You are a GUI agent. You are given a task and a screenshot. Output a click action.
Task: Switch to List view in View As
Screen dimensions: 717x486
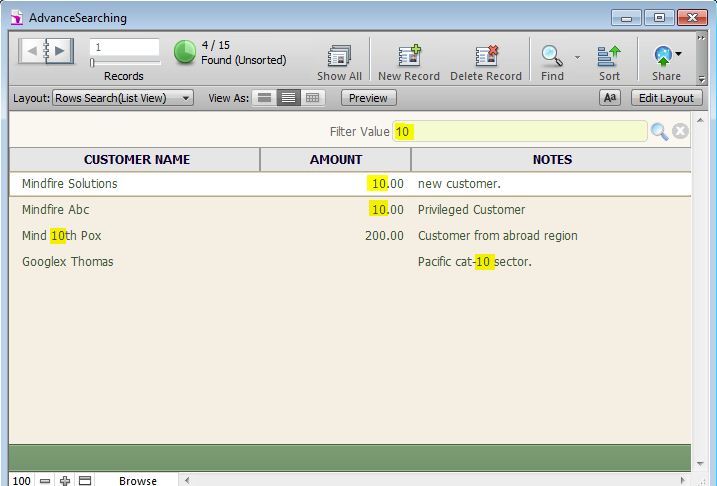click(289, 98)
